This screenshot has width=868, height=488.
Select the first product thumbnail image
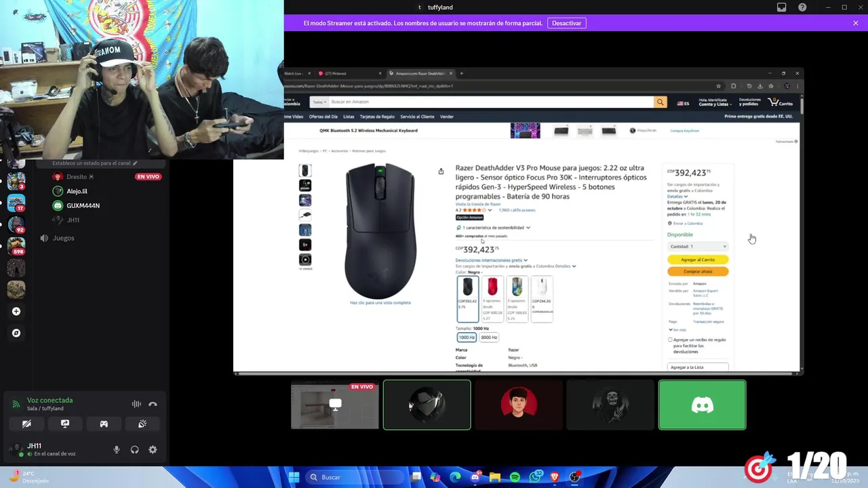point(305,171)
